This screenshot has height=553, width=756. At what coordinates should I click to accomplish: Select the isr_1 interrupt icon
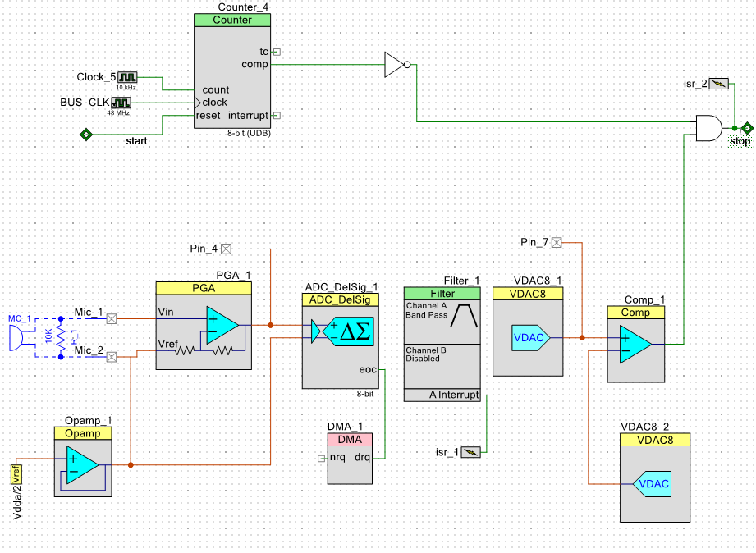(x=470, y=452)
